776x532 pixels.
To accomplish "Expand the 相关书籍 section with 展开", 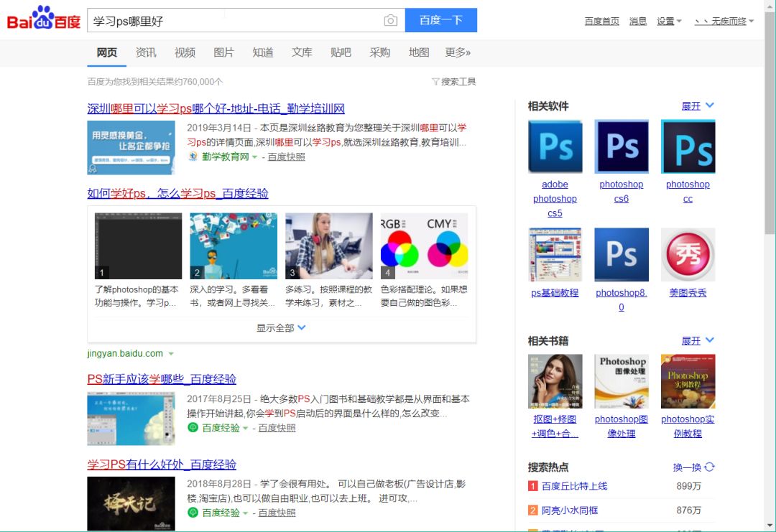I will pos(698,340).
